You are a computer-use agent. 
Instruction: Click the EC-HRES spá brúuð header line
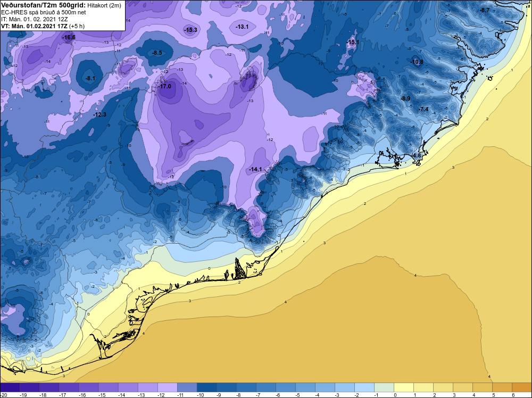44,13
